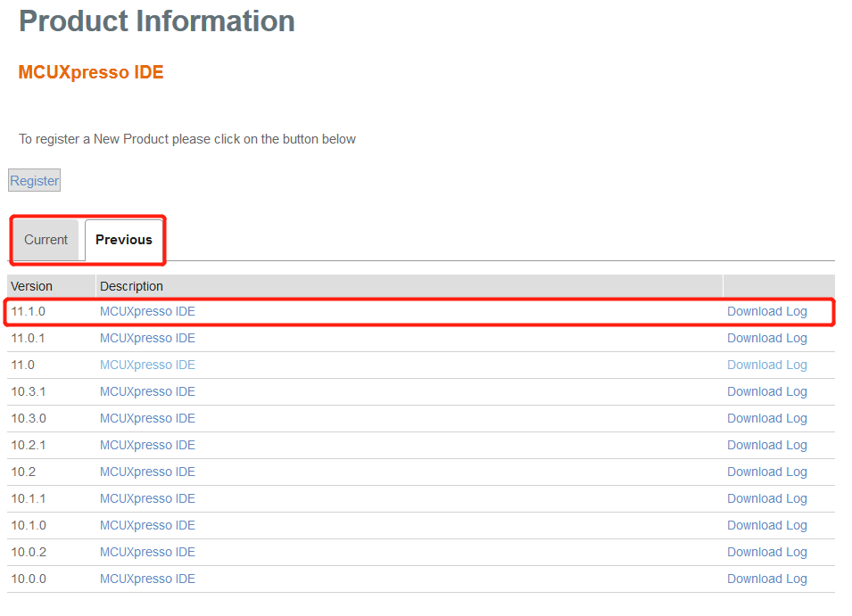Open MCUXpresso IDE link for version 10.2.1

(147, 445)
